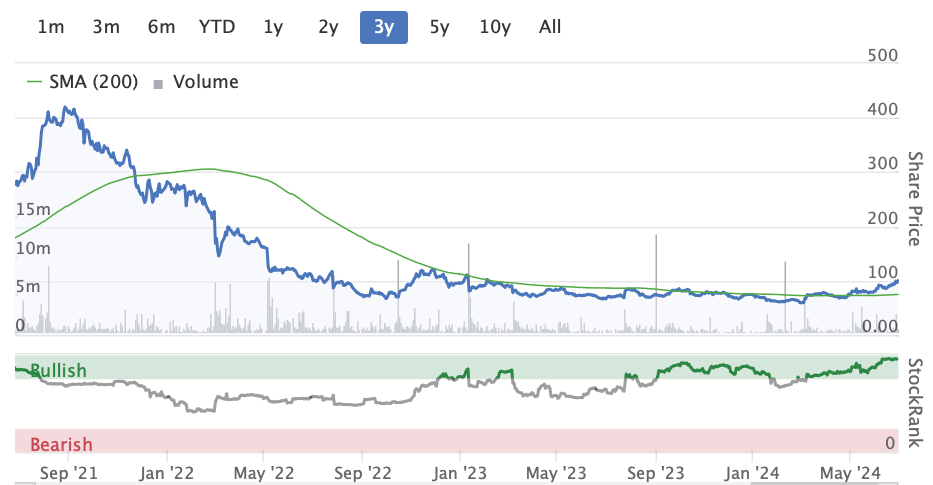The image size is (933, 485).
Task: Click the Share Price axis title
Action: tap(915, 199)
